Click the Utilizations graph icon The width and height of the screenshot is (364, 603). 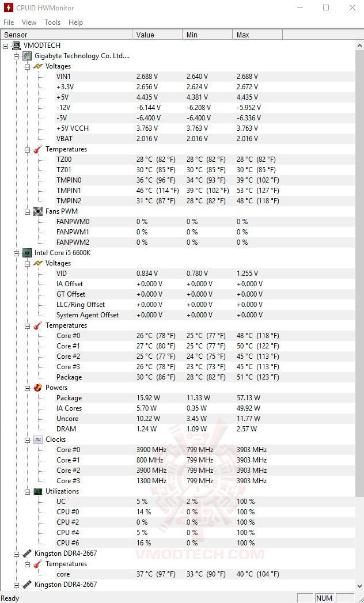click(x=38, y=491)
